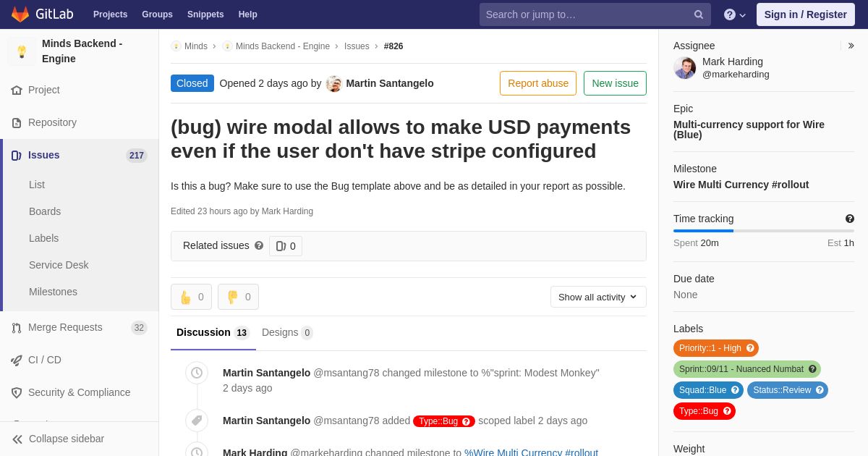
Task: Click the Sprint::09/11 label help icon
Action: pos(812,369)
